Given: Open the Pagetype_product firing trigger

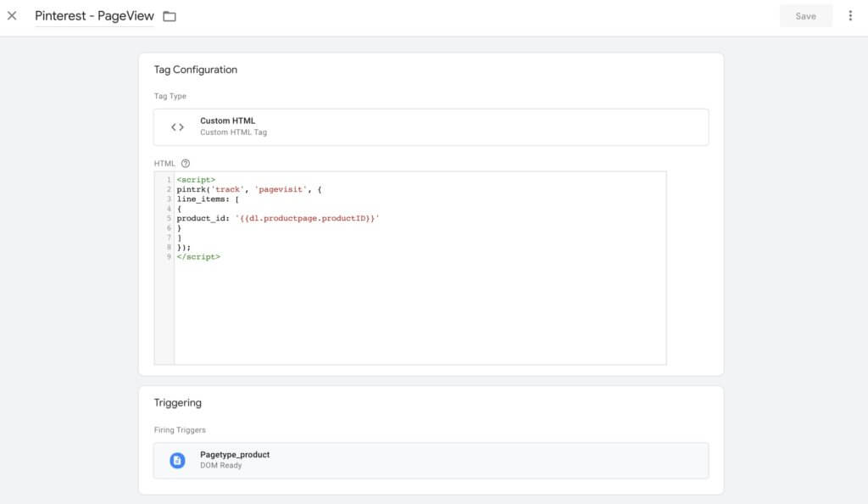Looking at the screenshot, I should tap(431, 460).
